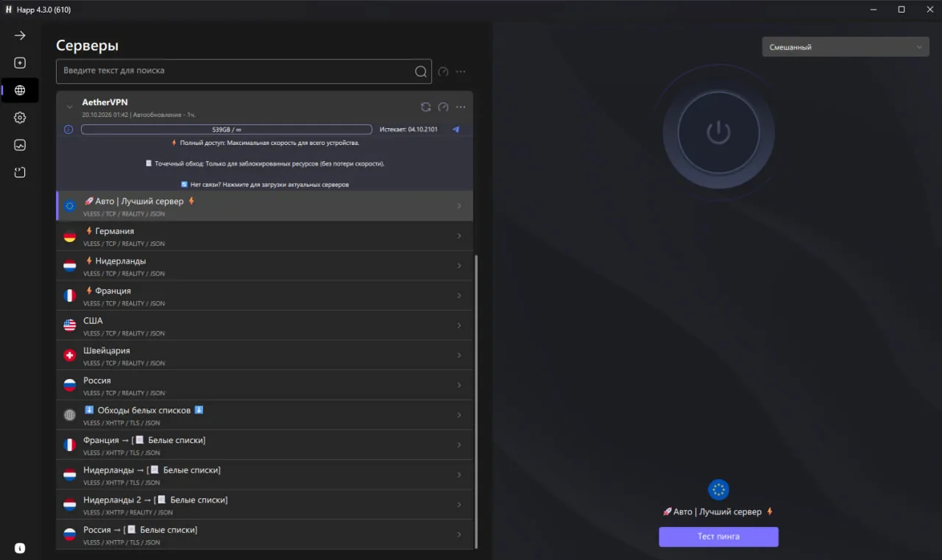The height and width of the screenshot is (560, 942).
Task: Select Нидерланды → Белые списки XHTTP / TLS server
Action: (x=264, y=475)
